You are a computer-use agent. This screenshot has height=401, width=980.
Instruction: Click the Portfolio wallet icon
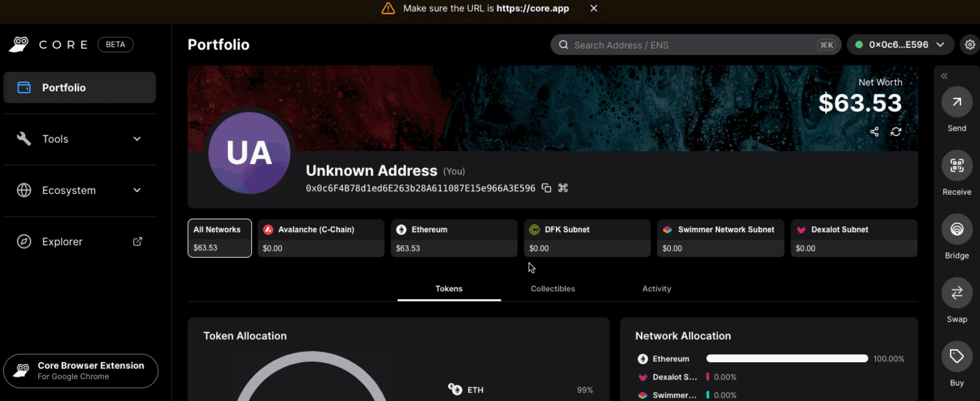coord(24,87)
